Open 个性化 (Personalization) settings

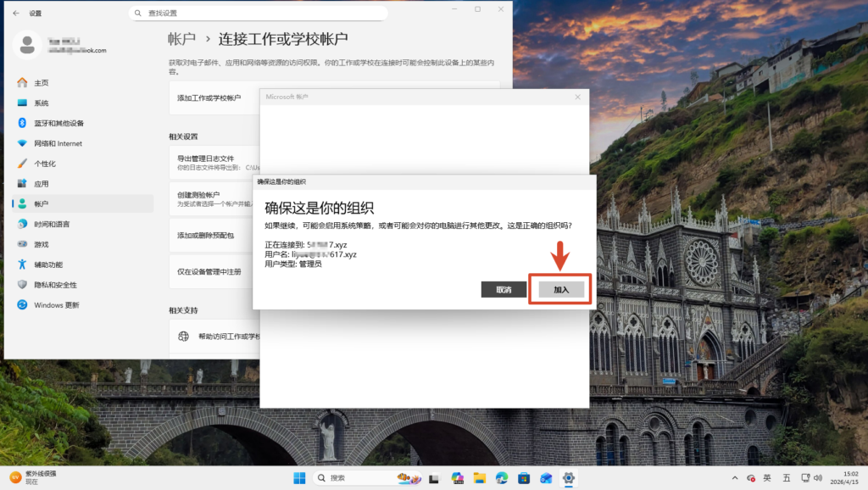(x=45, y=164)
